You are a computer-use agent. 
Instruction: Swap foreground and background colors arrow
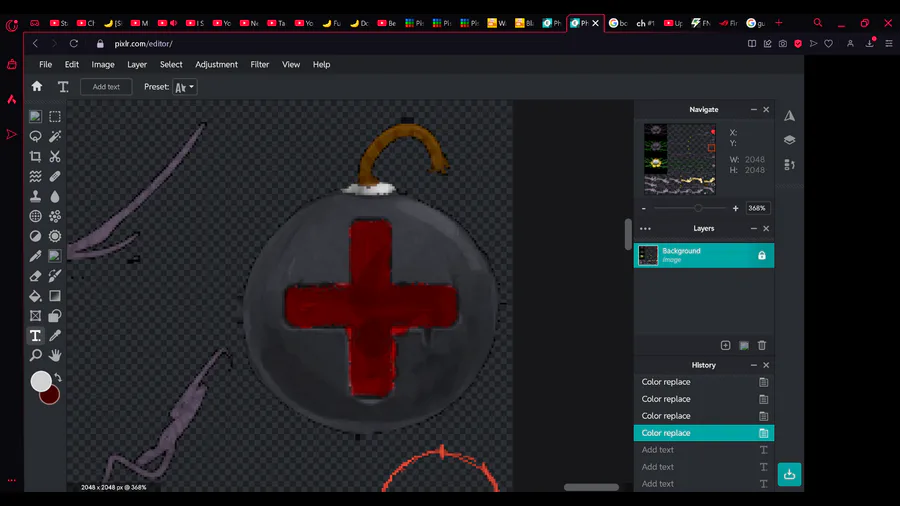[x=57, y=377]
